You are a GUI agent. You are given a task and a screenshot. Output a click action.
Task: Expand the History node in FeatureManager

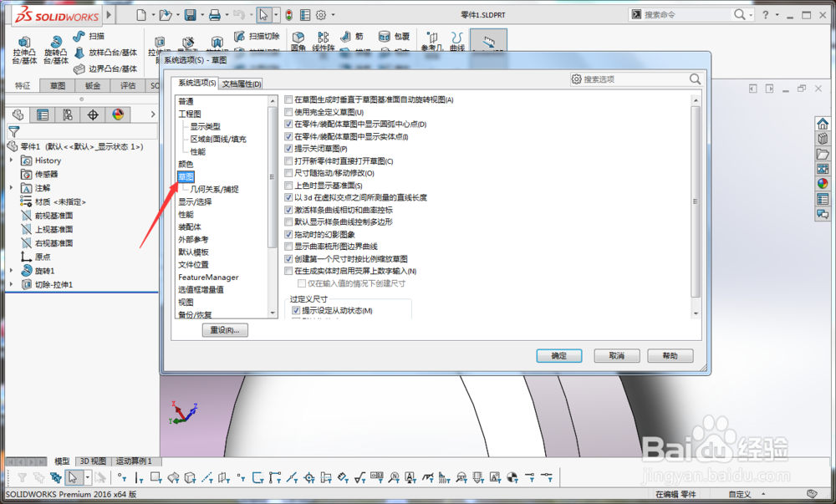pyautogui.click(x=9, y=160)
